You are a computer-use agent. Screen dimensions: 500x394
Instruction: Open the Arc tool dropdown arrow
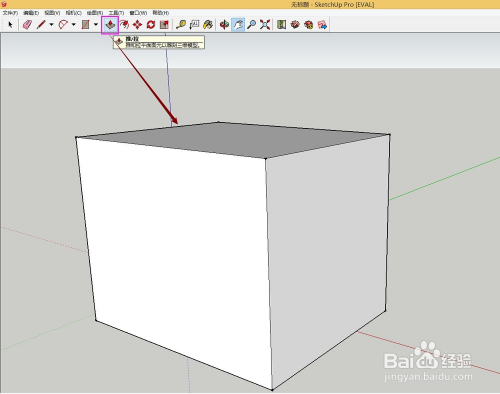pyautogui.click(x=74, y=25)
